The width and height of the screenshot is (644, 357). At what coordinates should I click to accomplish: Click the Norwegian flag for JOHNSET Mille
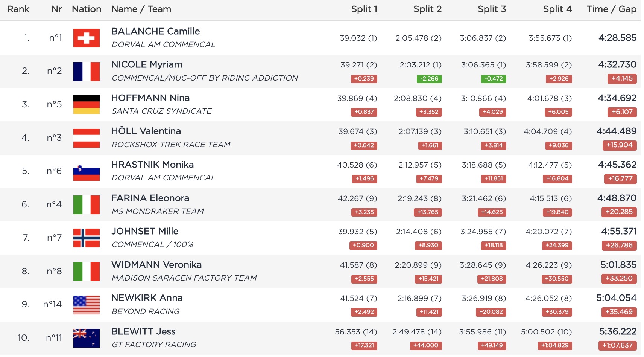[87, 238]
